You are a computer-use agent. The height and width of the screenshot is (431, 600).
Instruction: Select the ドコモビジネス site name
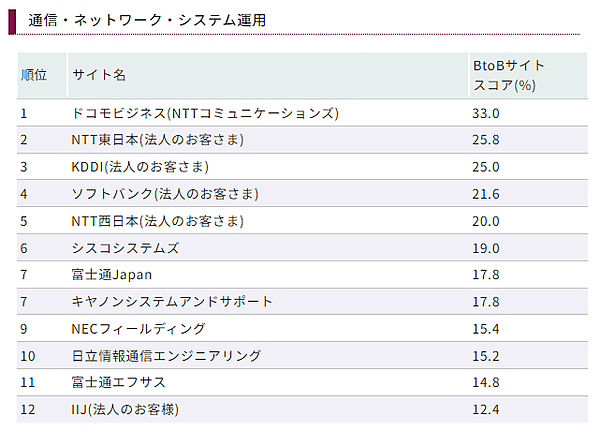(x=205, y=113)
